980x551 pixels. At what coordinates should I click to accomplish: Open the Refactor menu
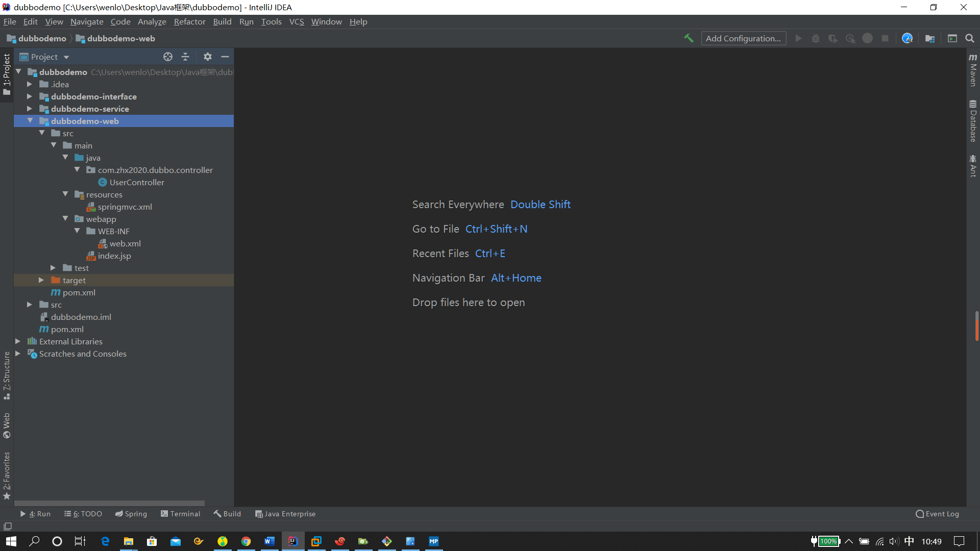(x=189, y=21)
